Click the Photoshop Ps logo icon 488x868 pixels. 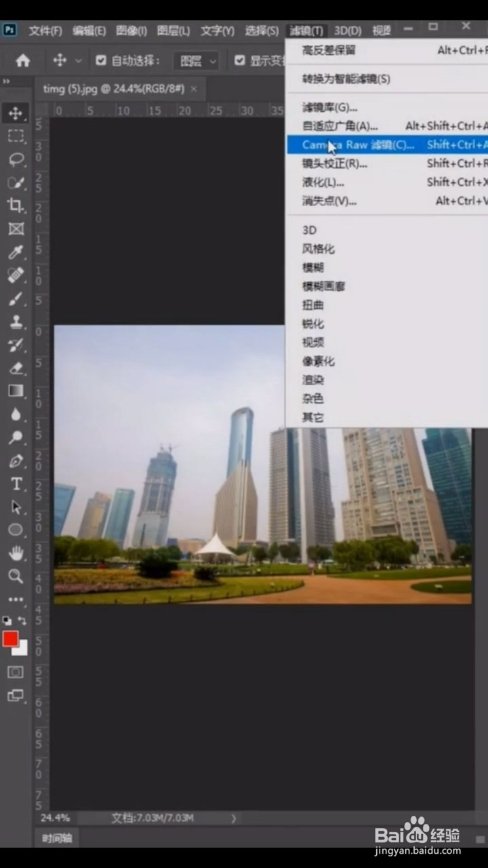pos(9,30)
